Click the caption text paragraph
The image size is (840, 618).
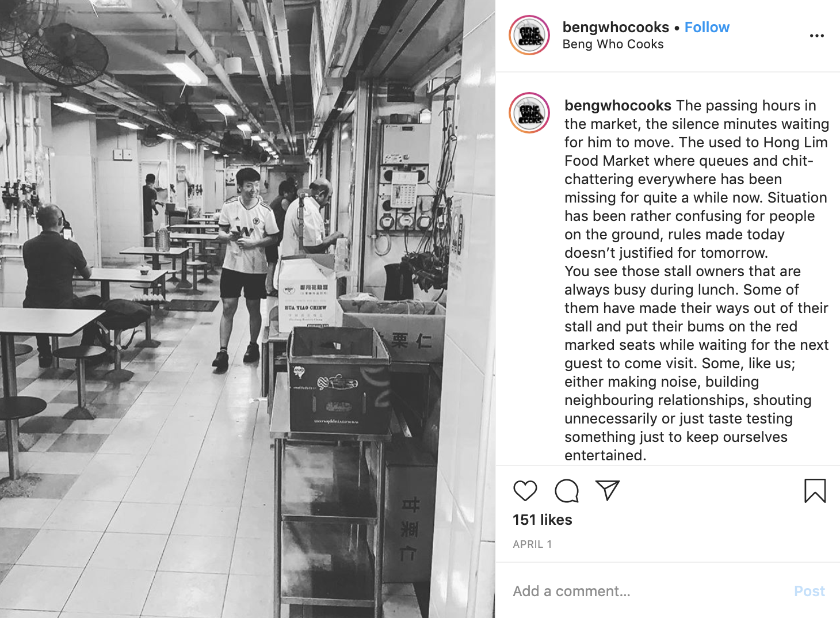click(697, 280)
